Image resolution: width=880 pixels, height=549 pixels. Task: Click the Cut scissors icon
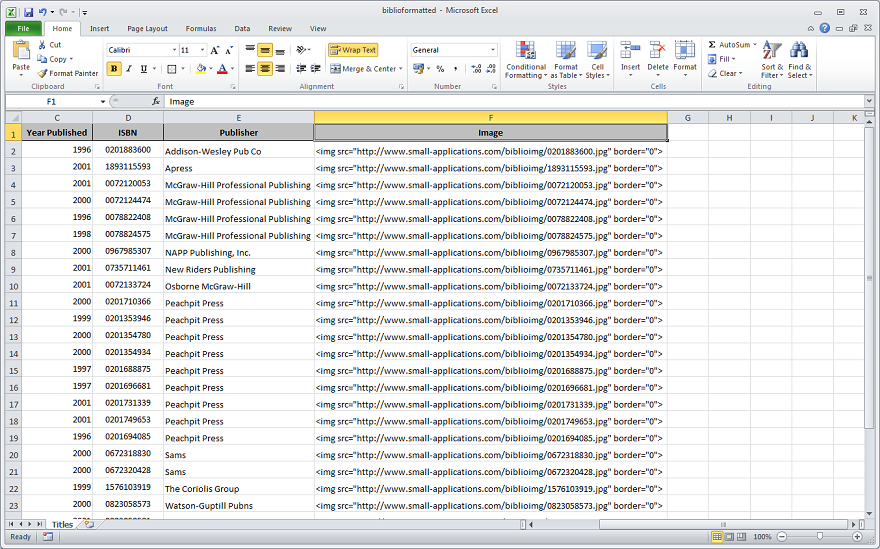click(42, 44)
